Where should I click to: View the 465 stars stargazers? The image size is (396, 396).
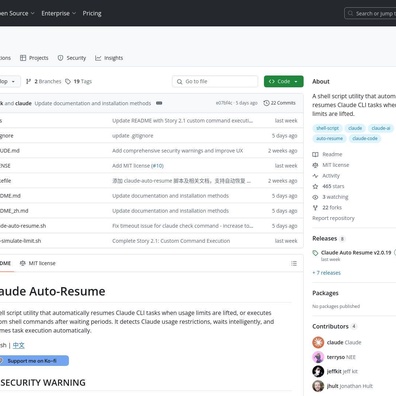(x=333, y=186)
